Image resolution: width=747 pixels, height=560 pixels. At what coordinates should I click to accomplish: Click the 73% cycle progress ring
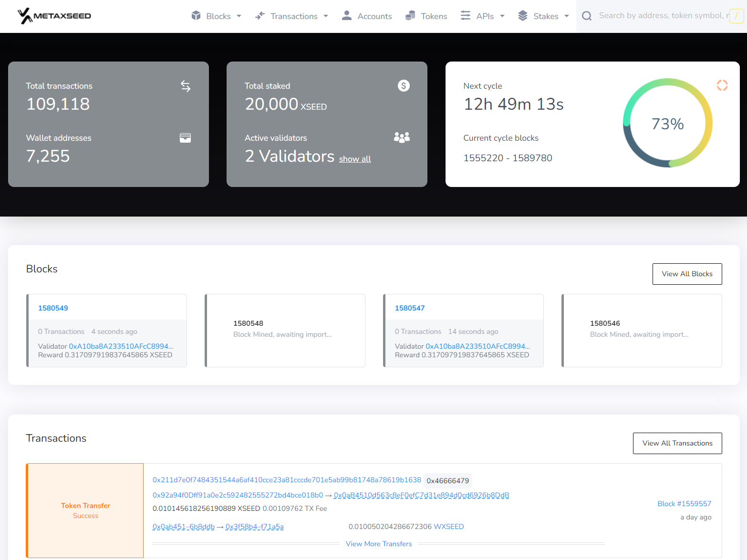(x=667, y=124)
